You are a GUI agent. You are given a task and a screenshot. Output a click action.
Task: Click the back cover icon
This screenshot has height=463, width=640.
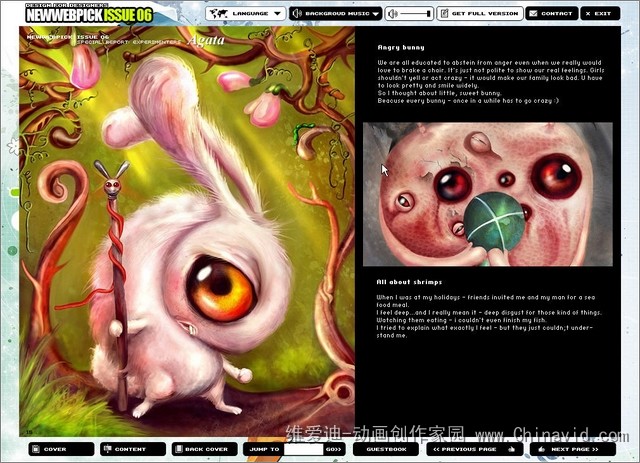(x=179, y=449)
